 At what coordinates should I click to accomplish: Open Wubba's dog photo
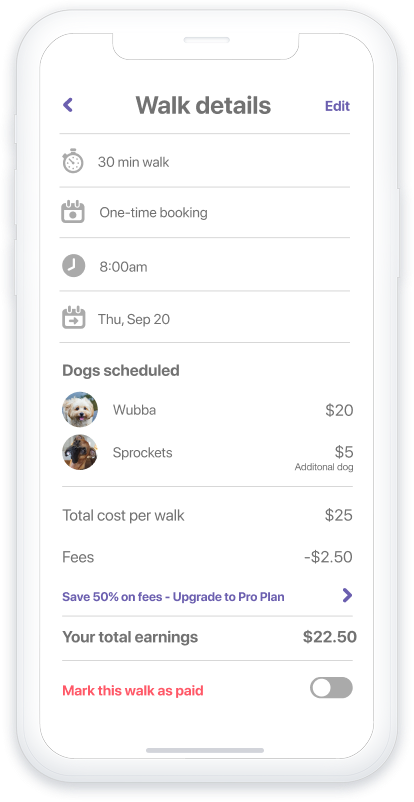pyautogui.click(x=80, y=410)
